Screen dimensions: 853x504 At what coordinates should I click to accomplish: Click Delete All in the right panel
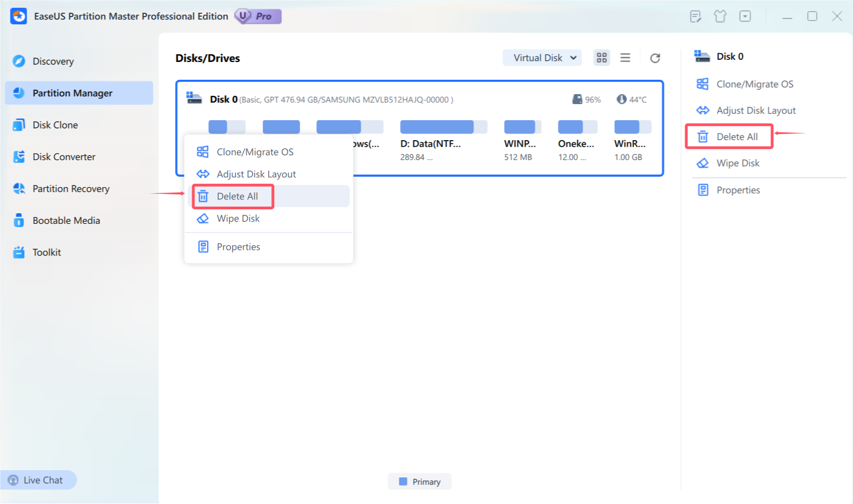point(728,137)
